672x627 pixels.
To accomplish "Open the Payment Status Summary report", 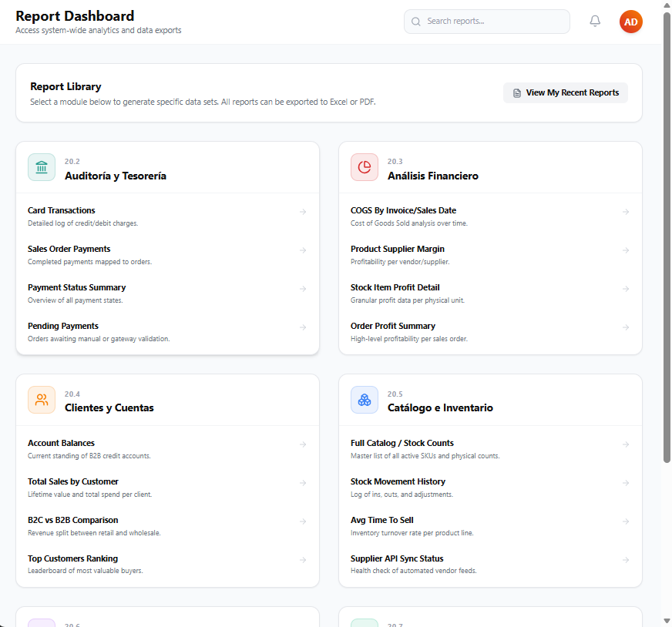I will coord(167,293).
